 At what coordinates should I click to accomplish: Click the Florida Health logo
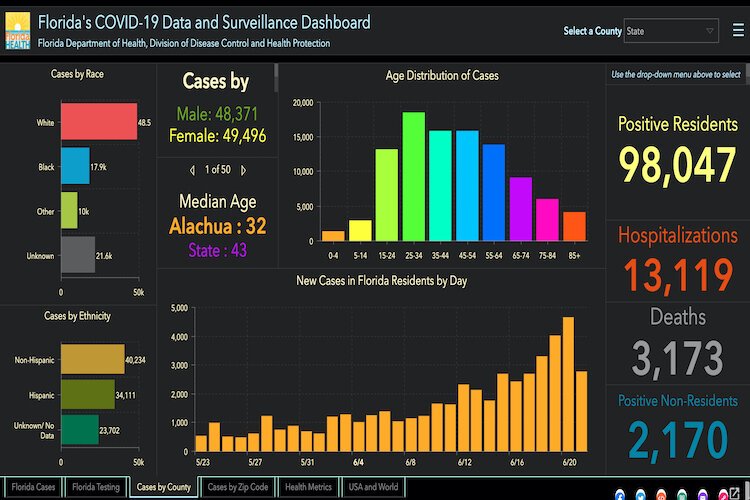point(18,31)
